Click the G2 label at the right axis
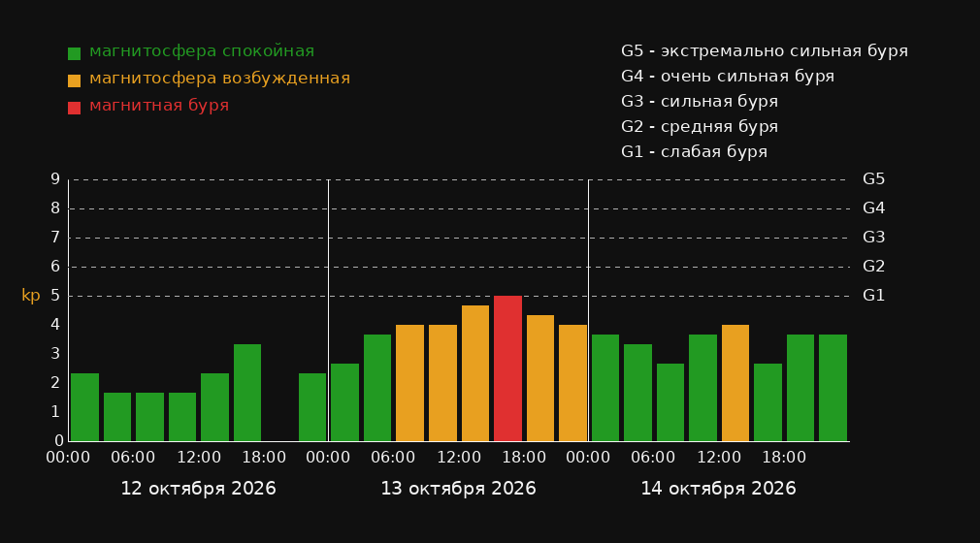This screenshot has width=980, height=543. click(x=873, y=267)
